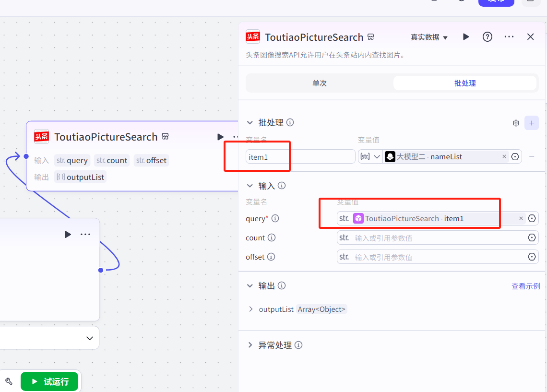Click the info icon beside the 输入 heading
The width and height of the screenshot is (547, 392).
(x=282, y=186)
